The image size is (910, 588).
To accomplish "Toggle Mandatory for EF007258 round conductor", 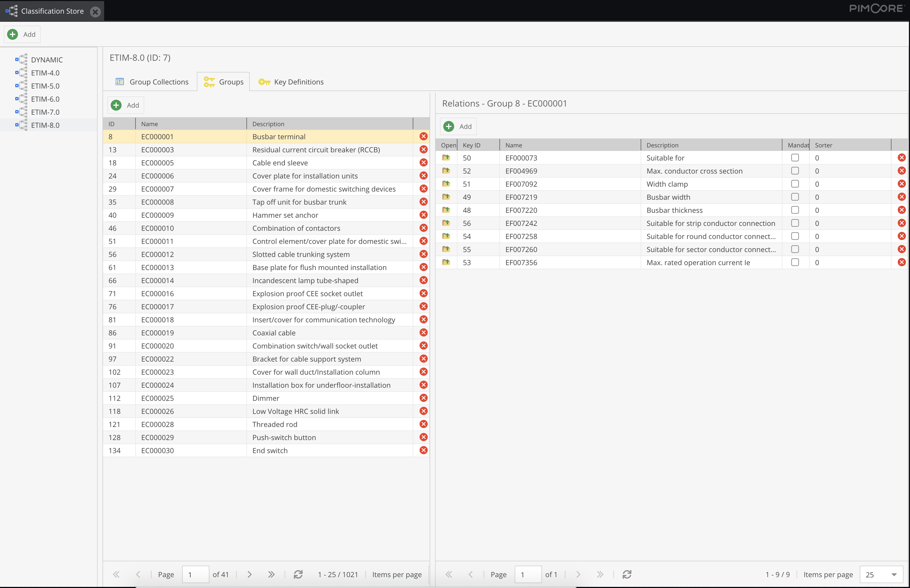I will click(x=795, y=236).
